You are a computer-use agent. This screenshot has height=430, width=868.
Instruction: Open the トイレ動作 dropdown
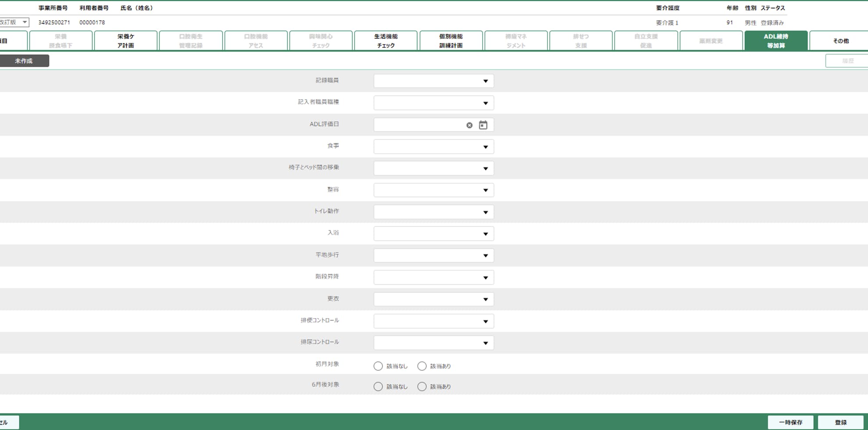[x=433, y=212]
